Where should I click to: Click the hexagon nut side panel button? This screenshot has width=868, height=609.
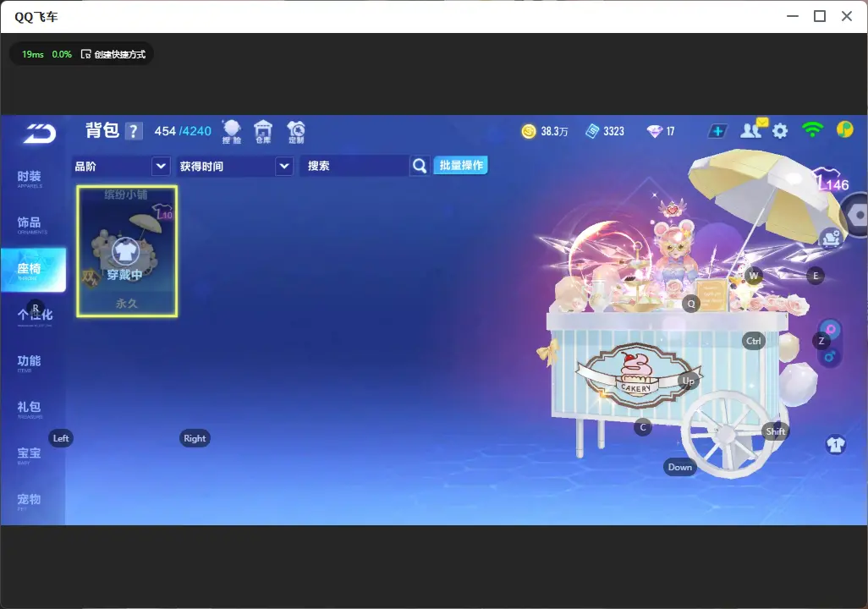857,215
